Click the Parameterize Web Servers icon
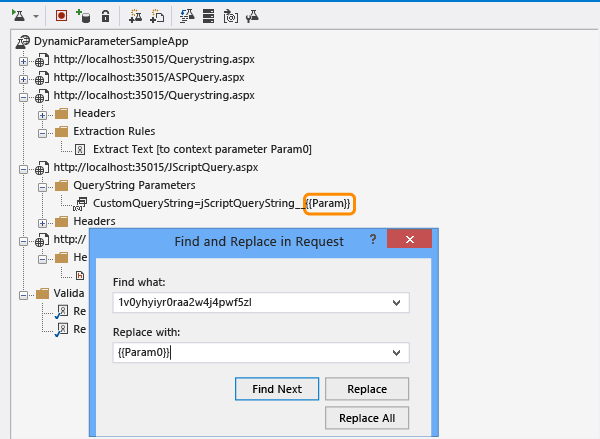The height and width of the screenshot is (439, 600). coord(209,16)
